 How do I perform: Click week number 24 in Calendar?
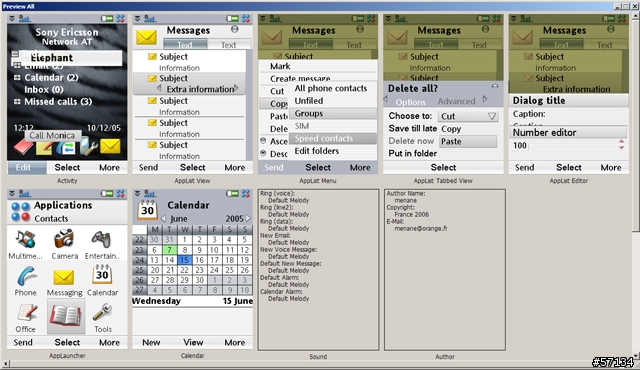coord(140,260)
